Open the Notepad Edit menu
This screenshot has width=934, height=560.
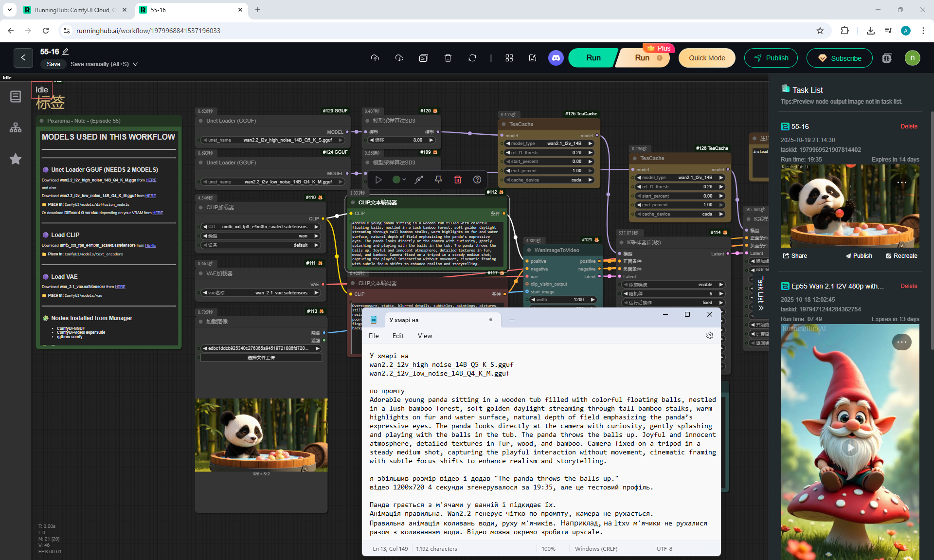(398, 336)
